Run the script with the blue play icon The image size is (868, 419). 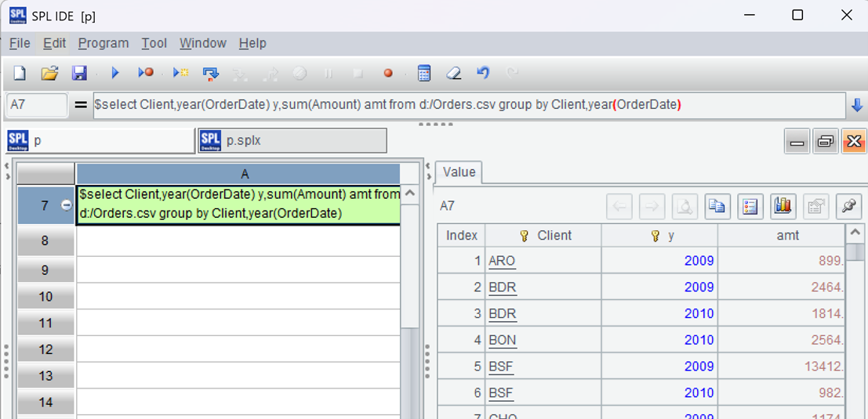pyautogui.click(x=115, y=73)
